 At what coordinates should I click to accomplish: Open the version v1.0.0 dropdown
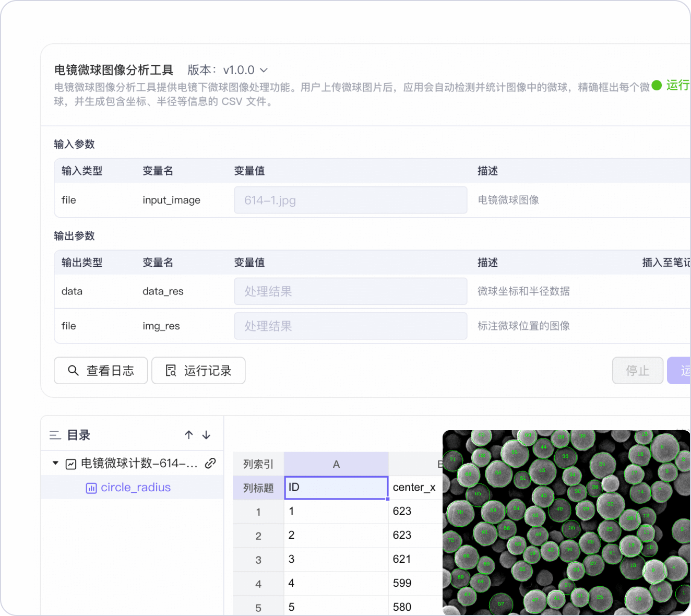(245, 70)
